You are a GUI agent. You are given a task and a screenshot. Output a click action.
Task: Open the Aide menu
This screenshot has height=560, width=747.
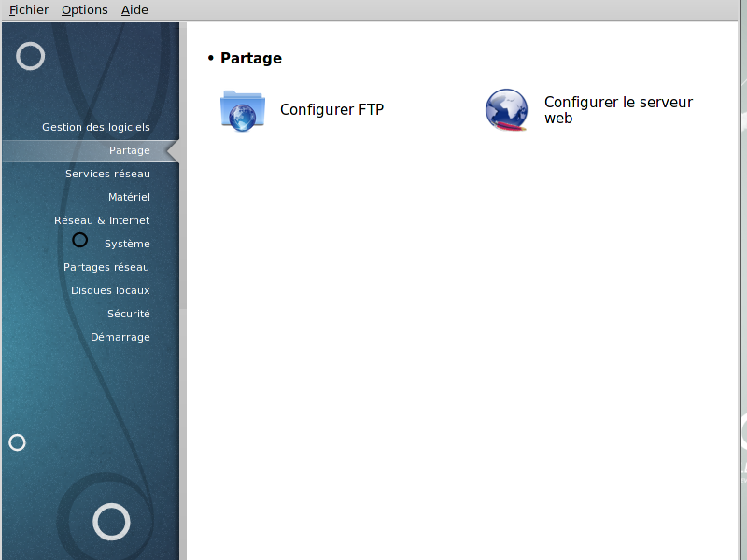(134, 10)
